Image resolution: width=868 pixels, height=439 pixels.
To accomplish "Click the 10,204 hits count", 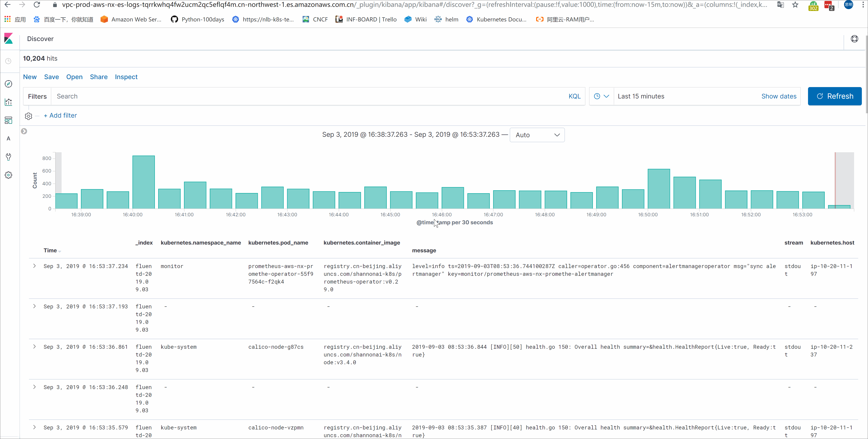I will pos(40,59).
